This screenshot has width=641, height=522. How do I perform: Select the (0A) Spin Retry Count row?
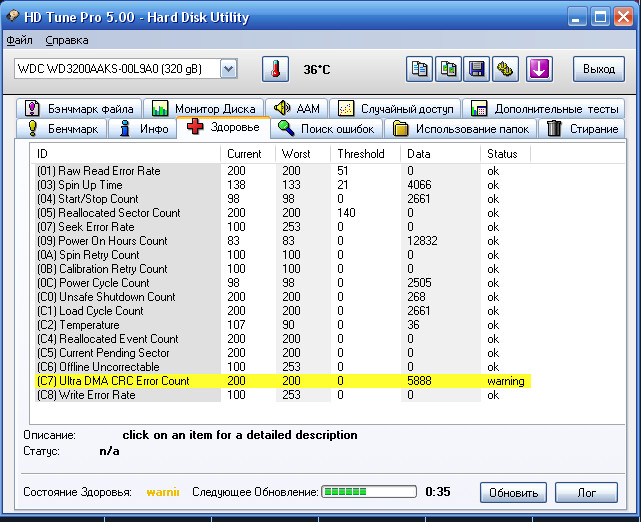(x=283, y=255)
